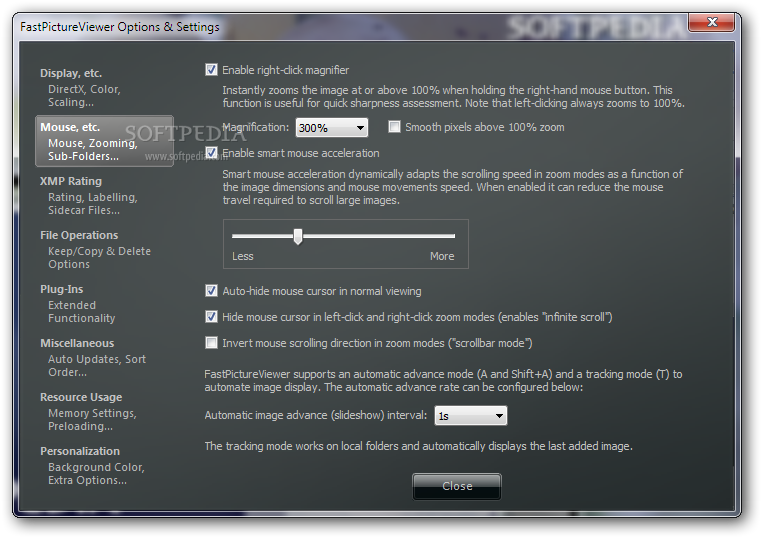This screenshot has height=538, width=762.
Task: Click 'Automatic image advance (slideshow) interval:' label
Action: [316, 415]
